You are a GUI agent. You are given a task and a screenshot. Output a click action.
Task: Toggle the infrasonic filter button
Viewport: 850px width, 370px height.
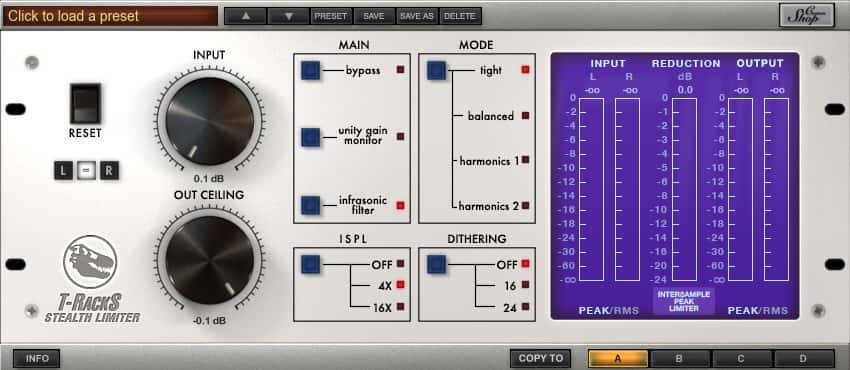(311, 205)
